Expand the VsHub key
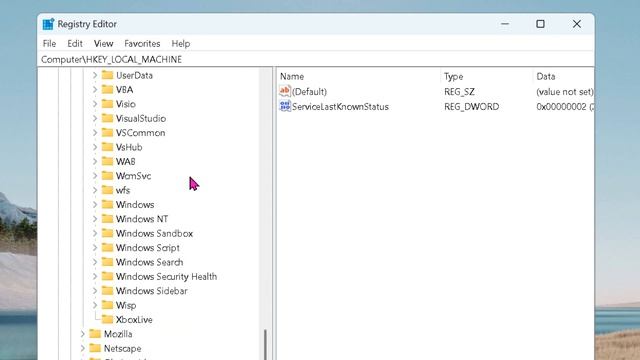Image resolution: width=640 pixels, height=360 pixels. coord(95,147)
